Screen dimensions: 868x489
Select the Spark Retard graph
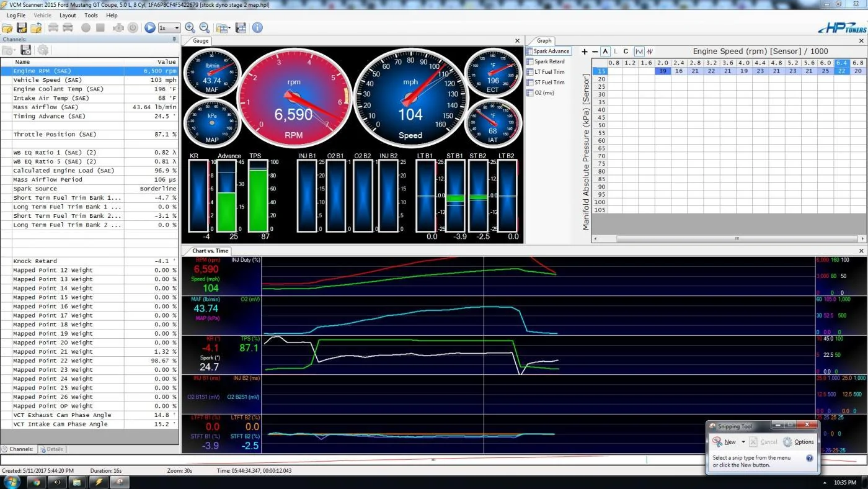click(546, 62)
